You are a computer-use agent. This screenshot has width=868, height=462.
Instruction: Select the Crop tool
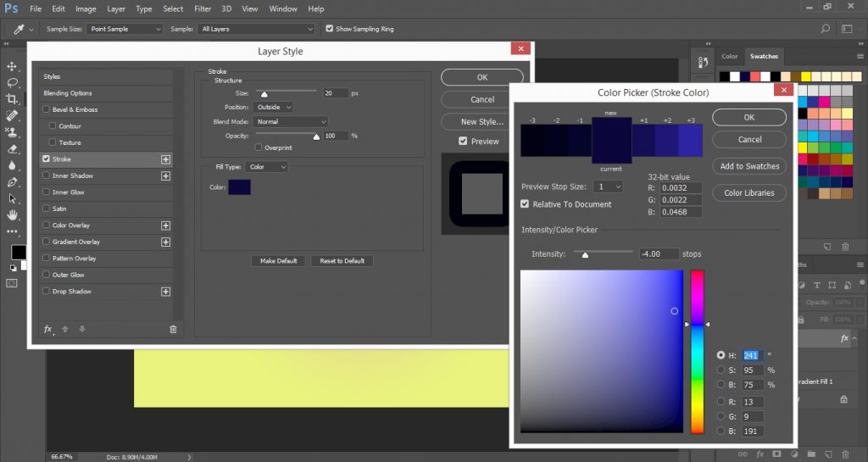click(x=12, y=99)
